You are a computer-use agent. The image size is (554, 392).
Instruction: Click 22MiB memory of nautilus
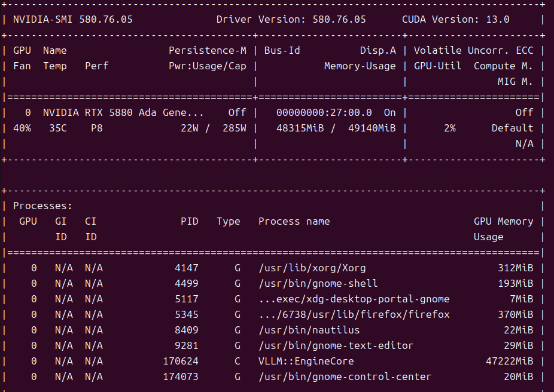(518, 330)
